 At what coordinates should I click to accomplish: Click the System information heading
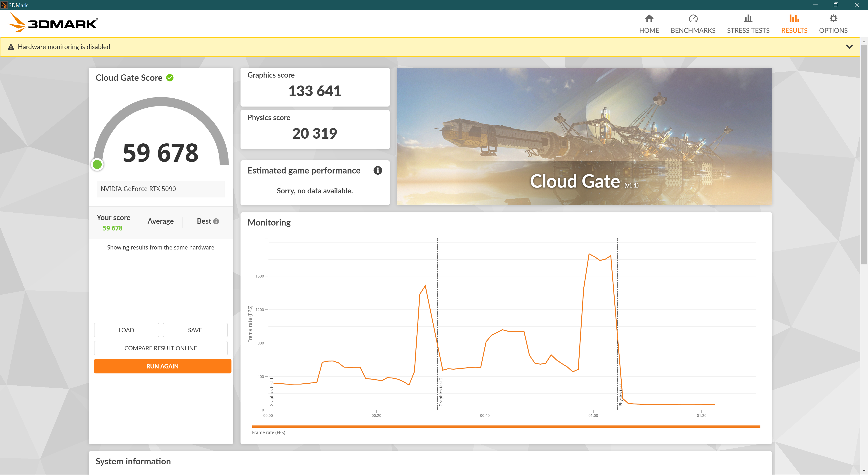pyautogui.click(x=133, y=461)
